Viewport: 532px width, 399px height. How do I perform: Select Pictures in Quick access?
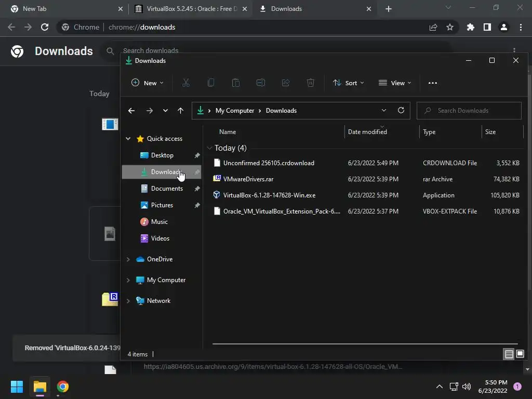(162, 205)
